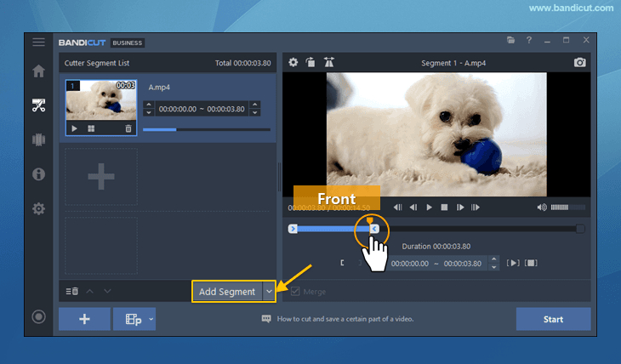Open Help question mark

[529, 40]
